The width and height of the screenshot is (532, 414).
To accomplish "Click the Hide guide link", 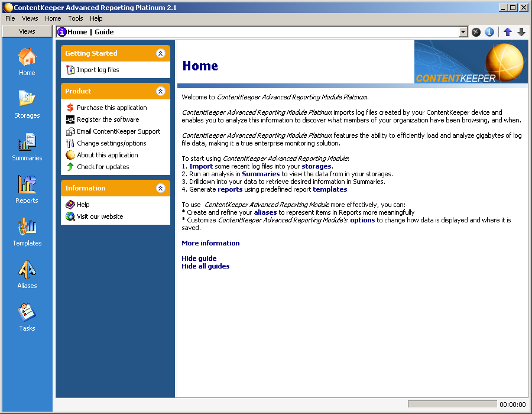I will (199, 258).
